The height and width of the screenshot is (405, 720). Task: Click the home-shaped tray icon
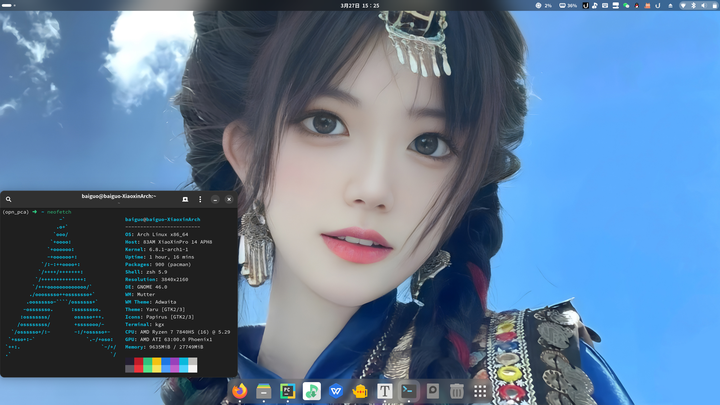pyautogui.click(x=670, y=6)
